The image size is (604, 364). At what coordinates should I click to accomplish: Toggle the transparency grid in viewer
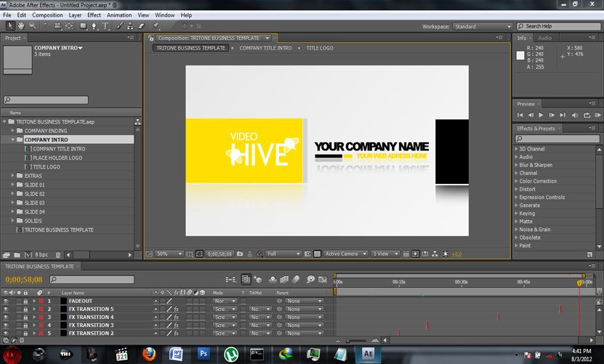[x=317, y=254]
